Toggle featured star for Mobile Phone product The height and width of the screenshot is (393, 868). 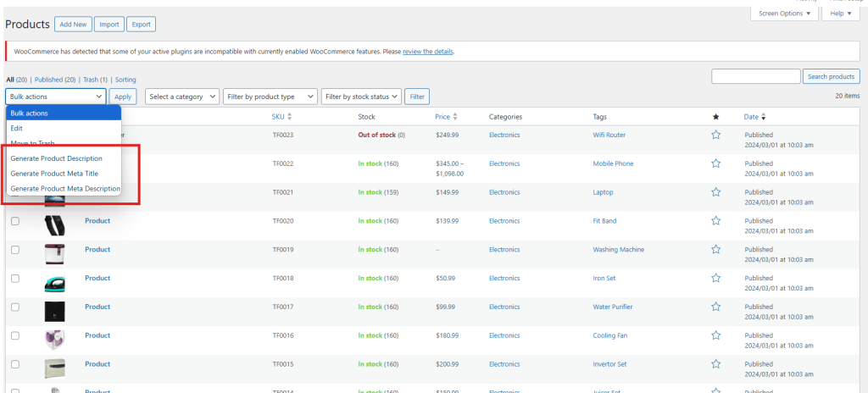(x=715, y=163)
